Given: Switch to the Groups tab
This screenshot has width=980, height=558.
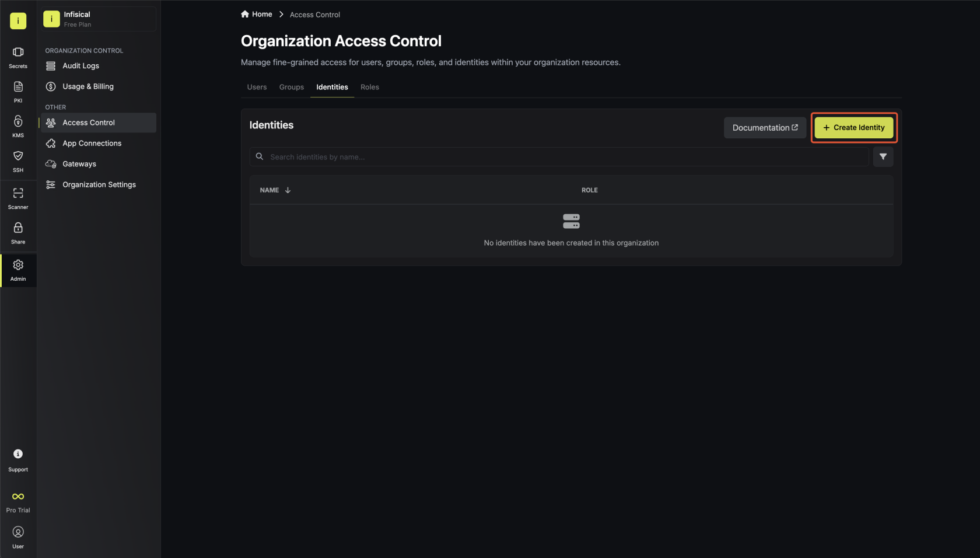Looking at the screenshot, I should click(291, 87).
